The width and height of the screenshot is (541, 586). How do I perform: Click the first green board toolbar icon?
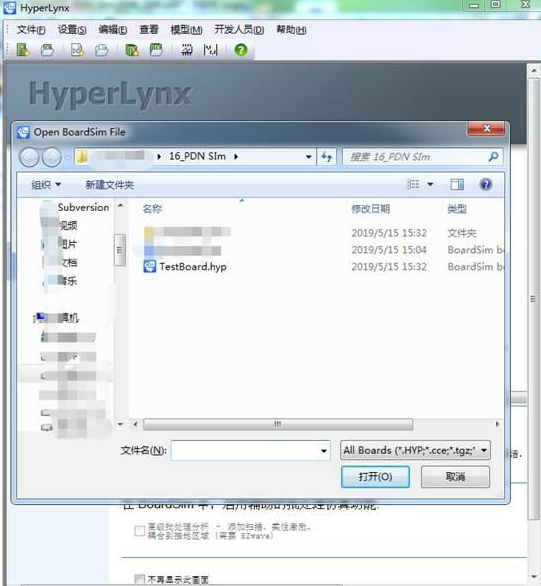[x=23, y=50]
